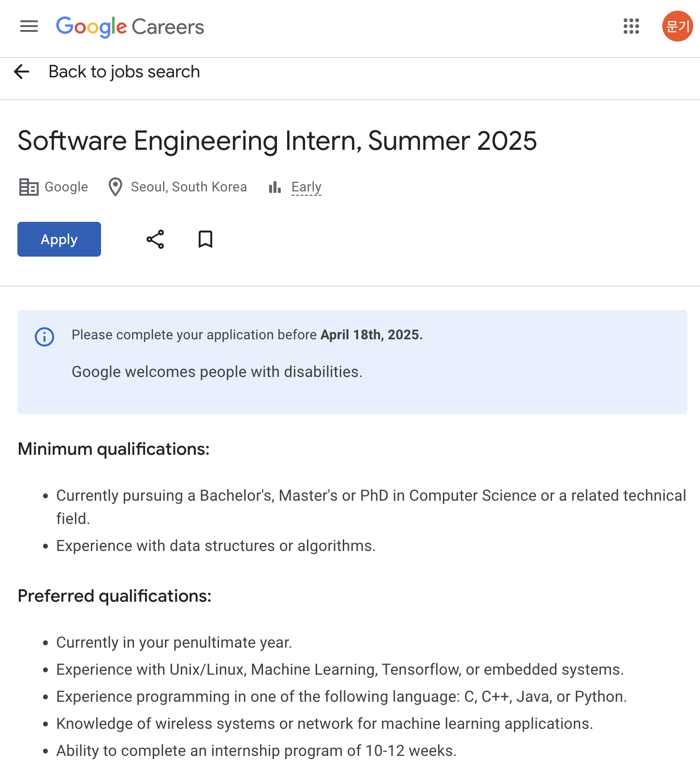This screenshot has height=782, width=700.
Task: Click the C, C++, Java, Python bullet
Action: pos(342,696)
